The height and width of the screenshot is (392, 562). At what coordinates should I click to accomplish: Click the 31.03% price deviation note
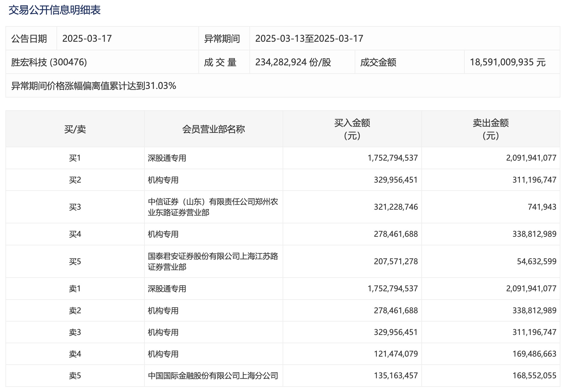click(x=94, y=86)
